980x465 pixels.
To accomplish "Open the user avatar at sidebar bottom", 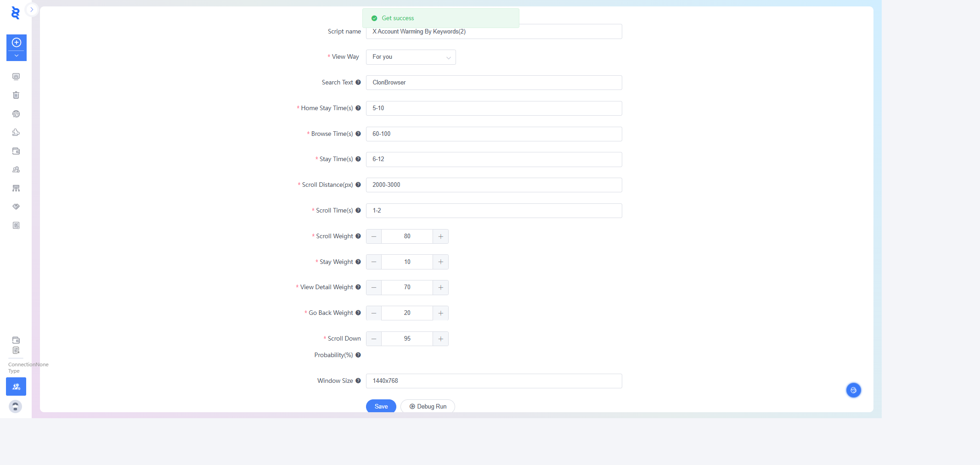I will (x=16, y=406).
